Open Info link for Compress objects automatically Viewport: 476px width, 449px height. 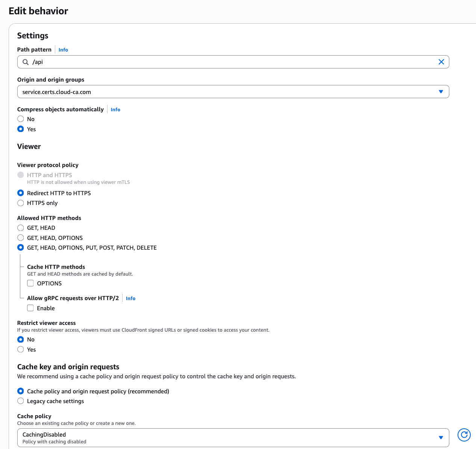(115, 109)
